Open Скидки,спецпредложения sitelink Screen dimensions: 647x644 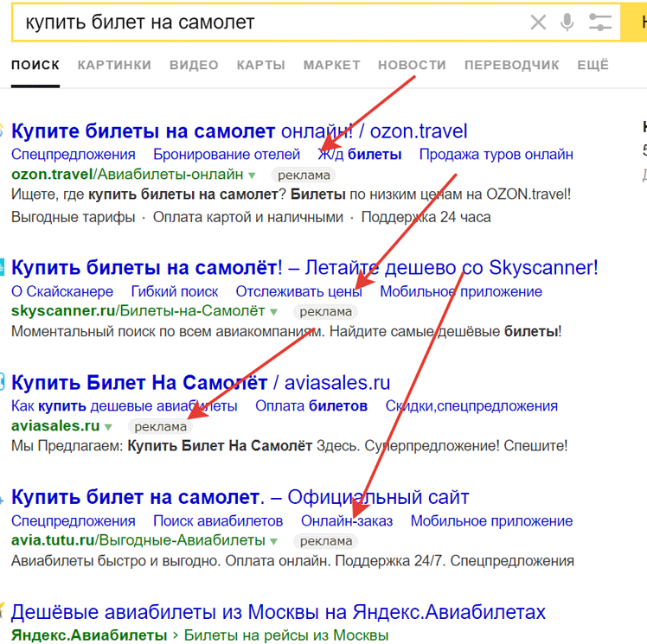click(471, 406)
